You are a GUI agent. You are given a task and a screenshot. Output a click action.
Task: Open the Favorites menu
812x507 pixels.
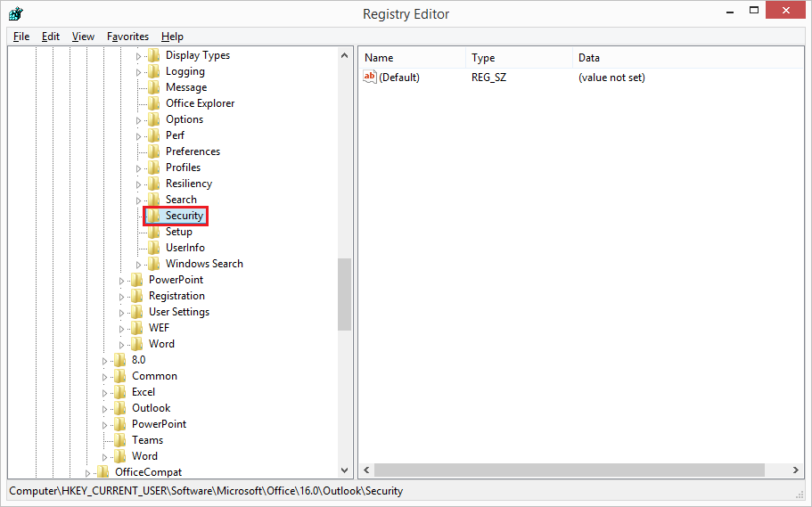click(127, 37)
